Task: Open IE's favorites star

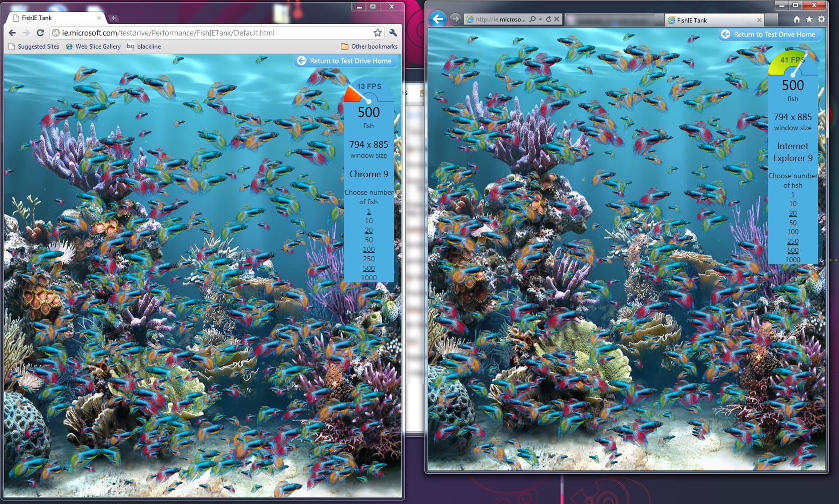Action: (809, 20)
